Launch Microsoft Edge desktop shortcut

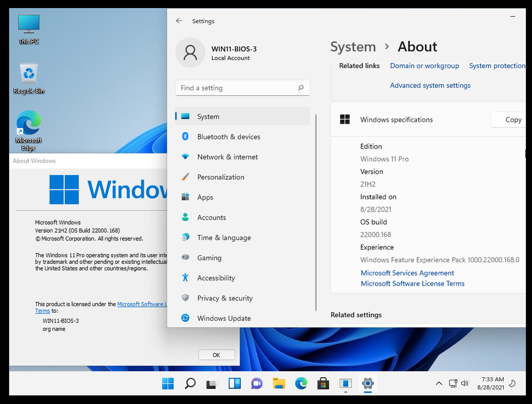point(29,131)
